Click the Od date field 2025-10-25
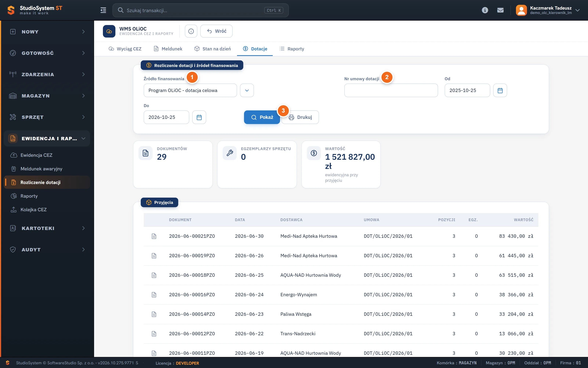This screenshot has height=368, width=588. 467,90
